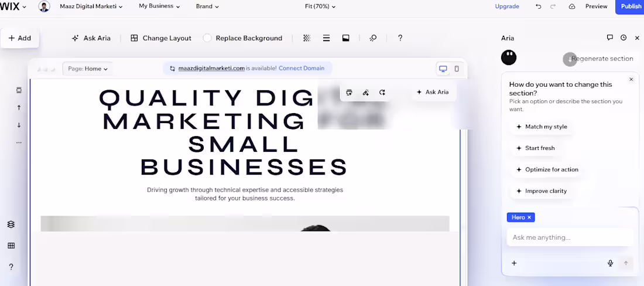Open the Wix logo menu
This screenshot has width=644, height=286.
(x=13, y=6)
